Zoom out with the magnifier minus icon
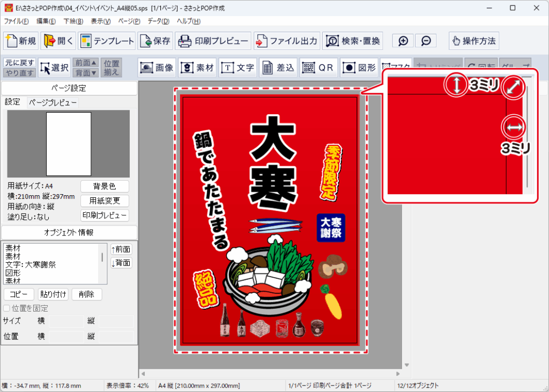The height and width of the screenshot is (392, 549). (425, 41)
